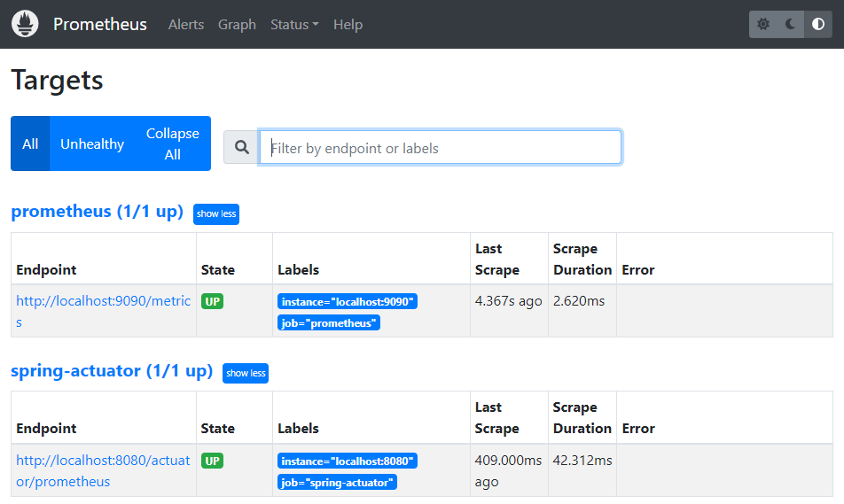Click the Prometheus brand title

coord(100,24)
